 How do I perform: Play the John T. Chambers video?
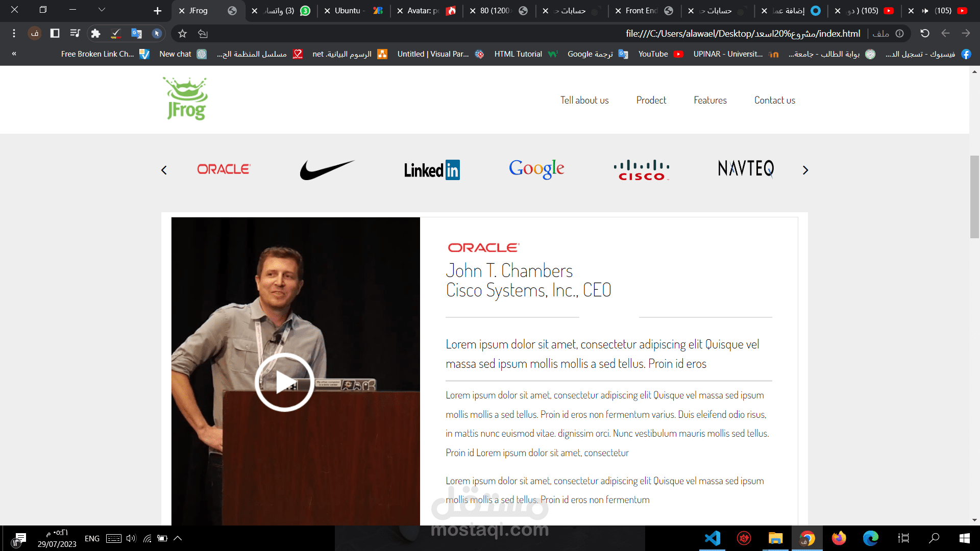(x=284, y=382)
